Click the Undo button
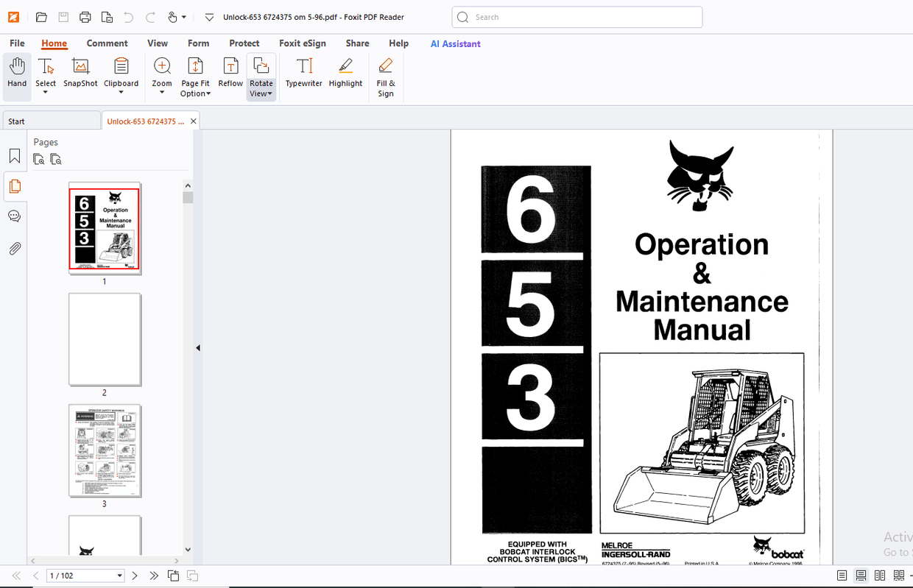Image resolution: width=913 pixels, height=588 pixels. tap(128, 17)
